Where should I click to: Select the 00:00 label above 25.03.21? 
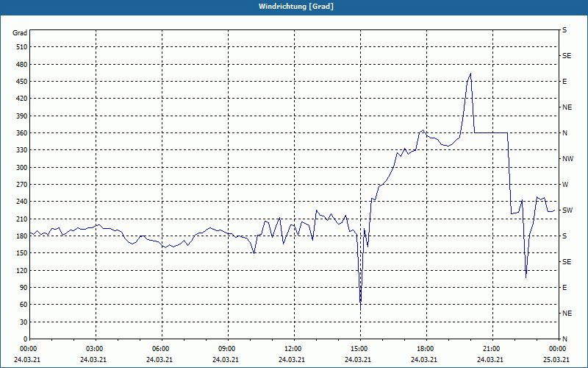[559, 349]
